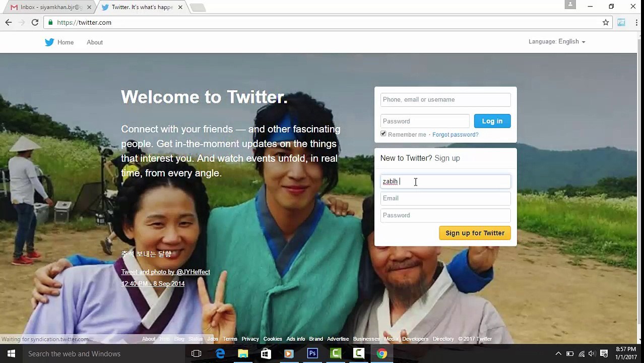Viewport: 644px width, 363px height.
Task: Open the Windows Store taskbar icon
Action: click(x=266, y=353)
